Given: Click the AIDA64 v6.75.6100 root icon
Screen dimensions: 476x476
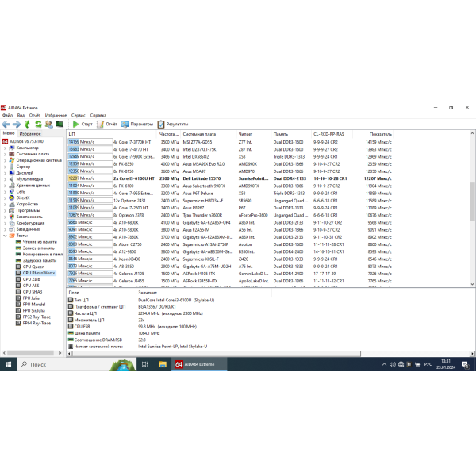Looking at the screenshot, I should pyautogui.click(x=6, y=141).
